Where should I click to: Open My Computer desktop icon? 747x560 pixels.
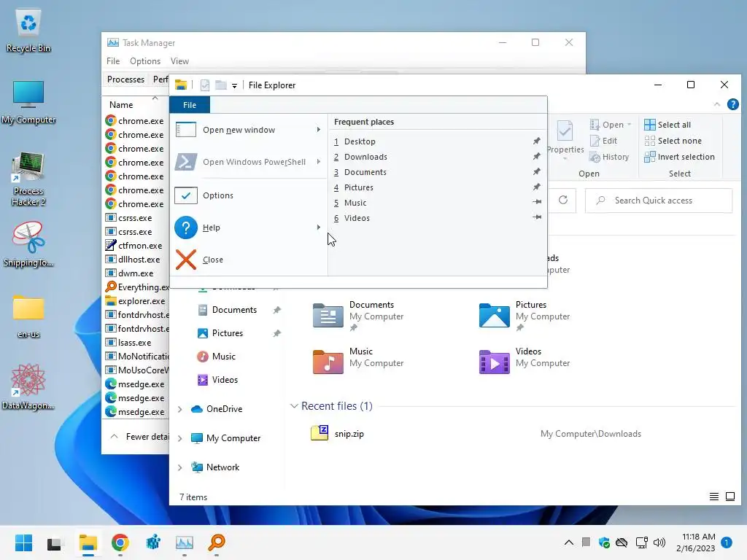(x=28, y=102)
